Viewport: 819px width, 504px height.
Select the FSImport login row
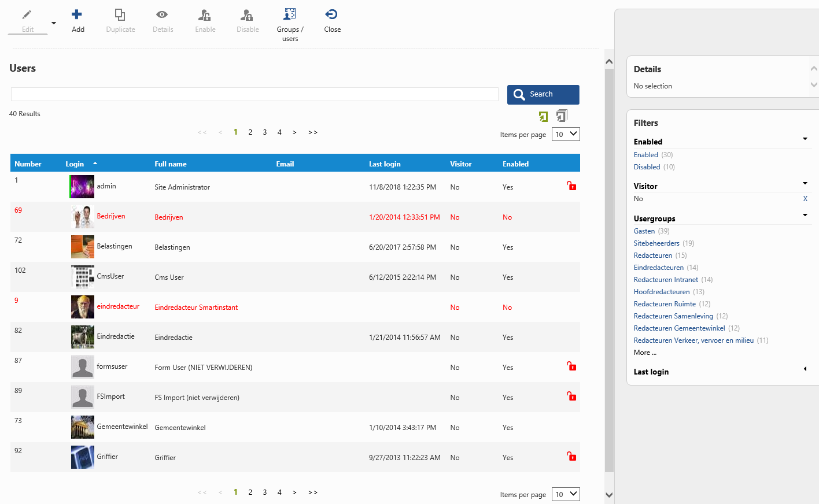click(295, 397)
